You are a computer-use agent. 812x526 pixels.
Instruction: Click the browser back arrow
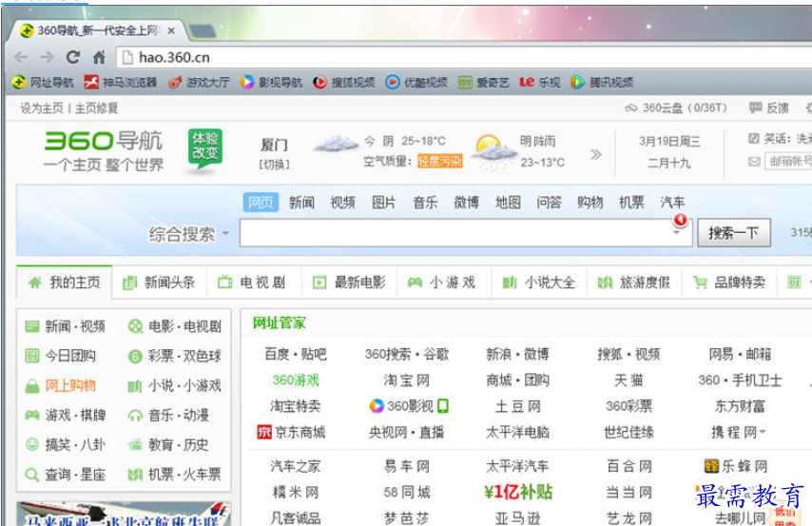[21, 57]
